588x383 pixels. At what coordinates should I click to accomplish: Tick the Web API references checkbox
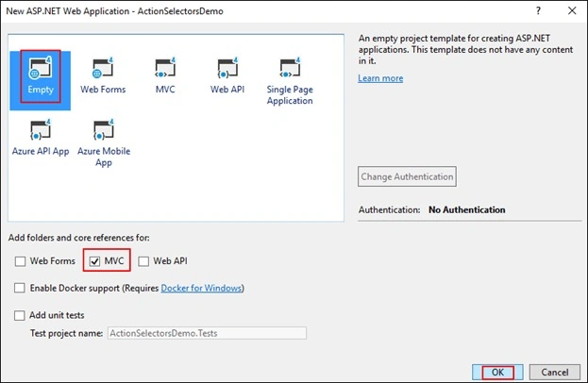(x=143, y=261)
